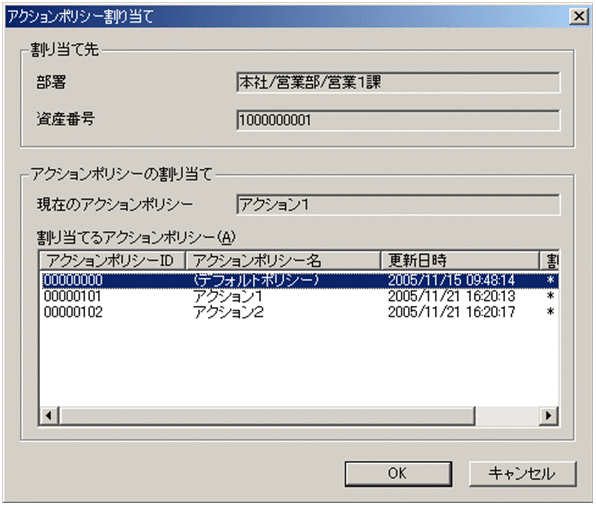Viewport: 596px width, 507px height.
Task: Click date 2005/11/21 16:20:17
Action: pyautogui.click(x=451, y=312)
